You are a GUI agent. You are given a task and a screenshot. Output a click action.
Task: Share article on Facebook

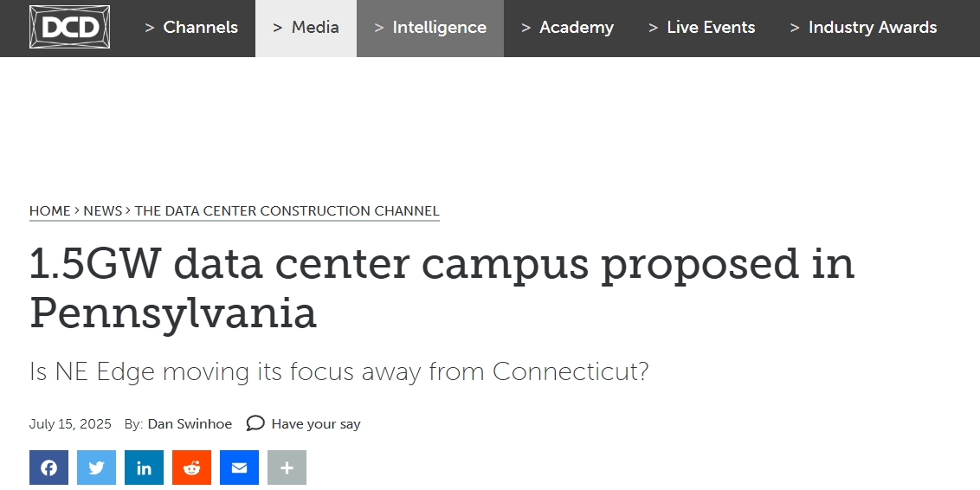(x=48, y=467)
